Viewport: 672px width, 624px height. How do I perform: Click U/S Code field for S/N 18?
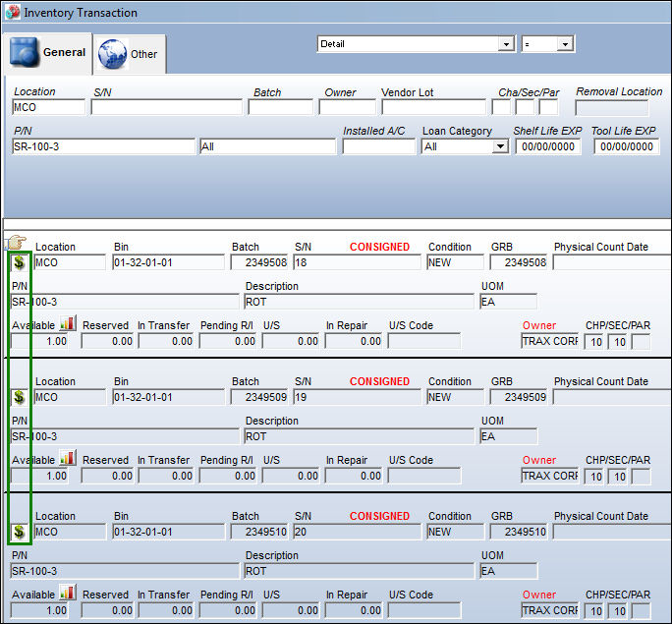tap(424, 341)
